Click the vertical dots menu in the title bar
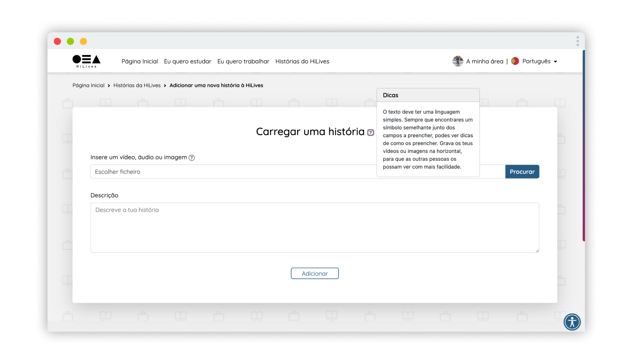The width and height of the screenshot is (632, 364). click(578, 41)
